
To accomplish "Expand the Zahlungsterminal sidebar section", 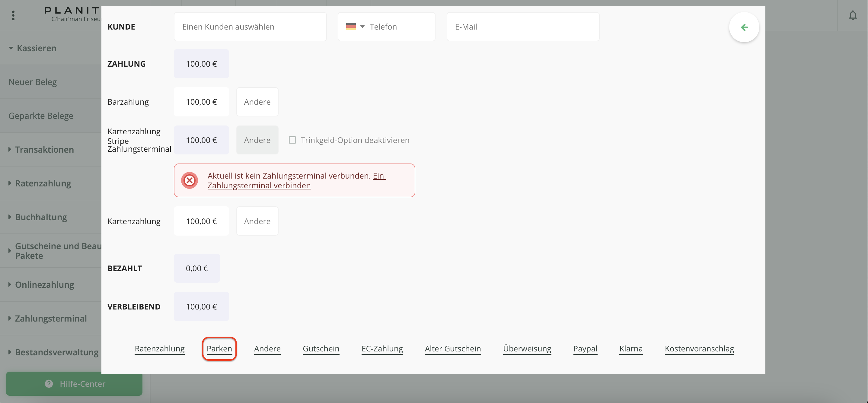I will 50,318.
